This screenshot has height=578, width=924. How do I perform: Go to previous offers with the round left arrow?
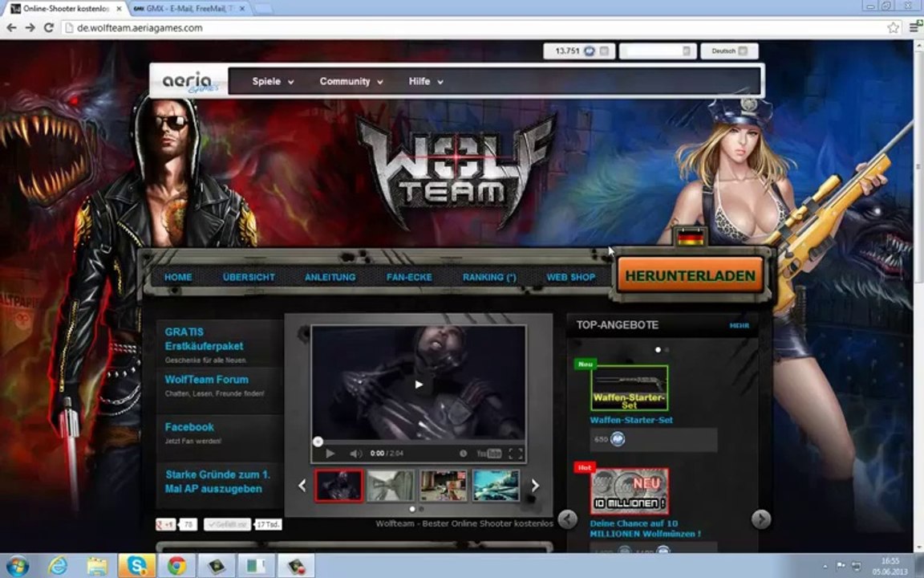(568, 519)
